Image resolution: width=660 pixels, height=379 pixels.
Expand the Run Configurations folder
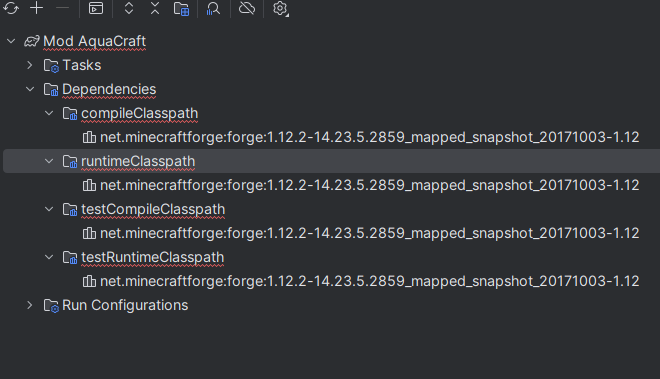[29, 305]
